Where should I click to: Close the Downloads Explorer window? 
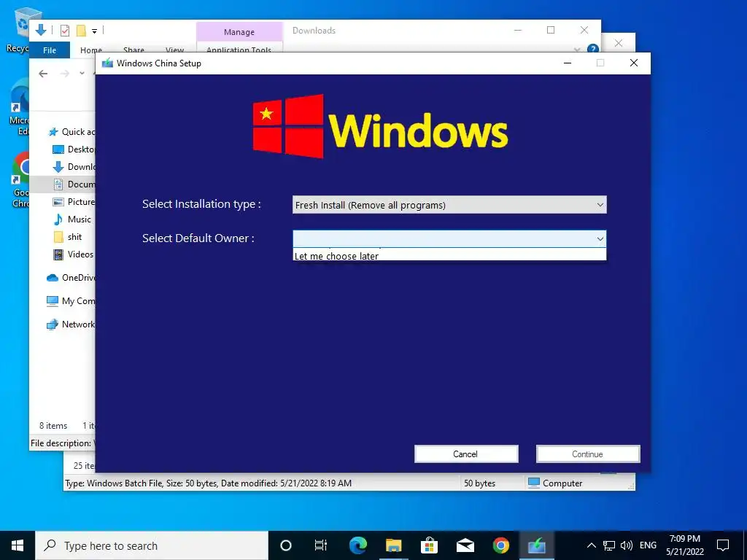click(584, 30)
